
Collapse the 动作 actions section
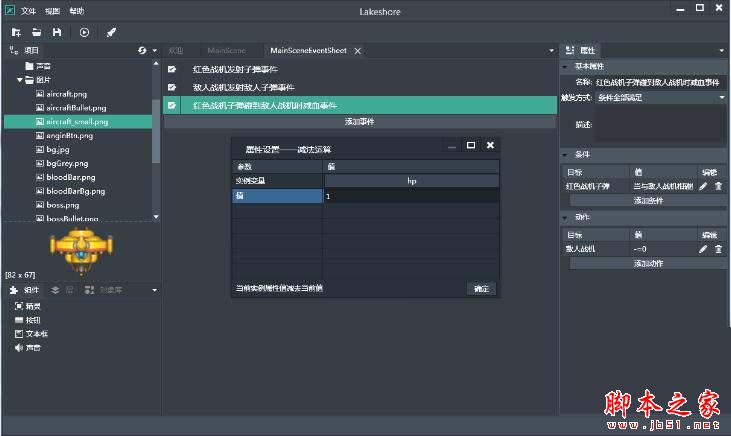(565, 217)
